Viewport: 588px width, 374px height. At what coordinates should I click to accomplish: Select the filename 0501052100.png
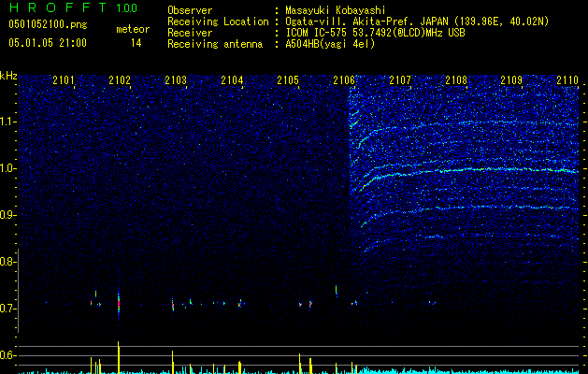48,25
